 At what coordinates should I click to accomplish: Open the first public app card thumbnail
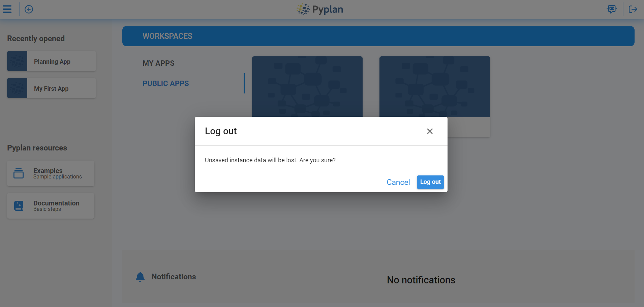point(307,86)
